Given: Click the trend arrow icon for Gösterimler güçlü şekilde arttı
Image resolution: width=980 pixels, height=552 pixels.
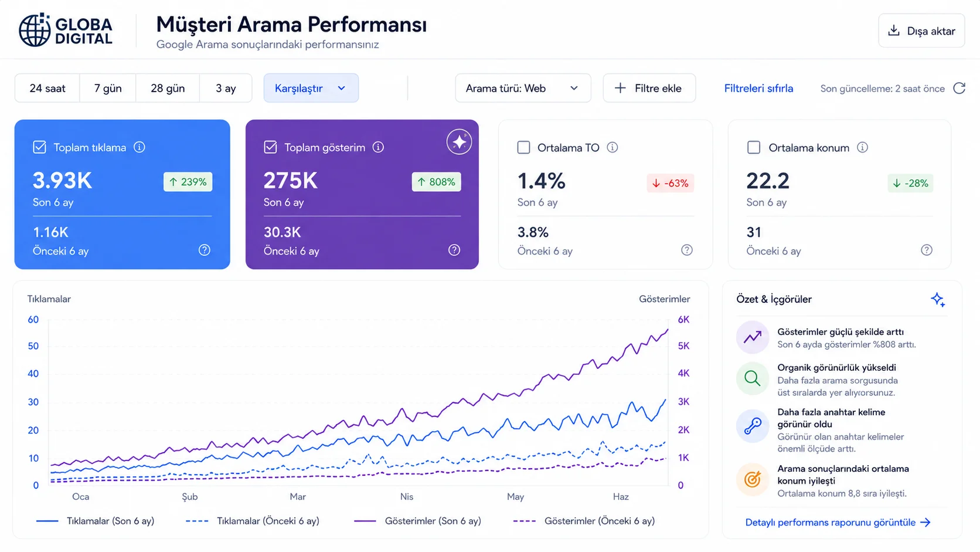Looking at the screenshot, I should (x=753, y=337).
